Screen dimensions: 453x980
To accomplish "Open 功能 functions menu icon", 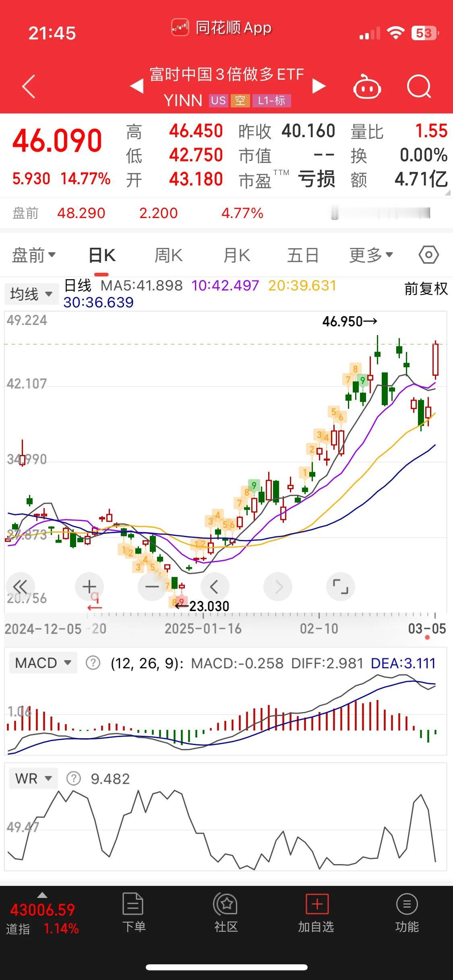I will point(407,912).
